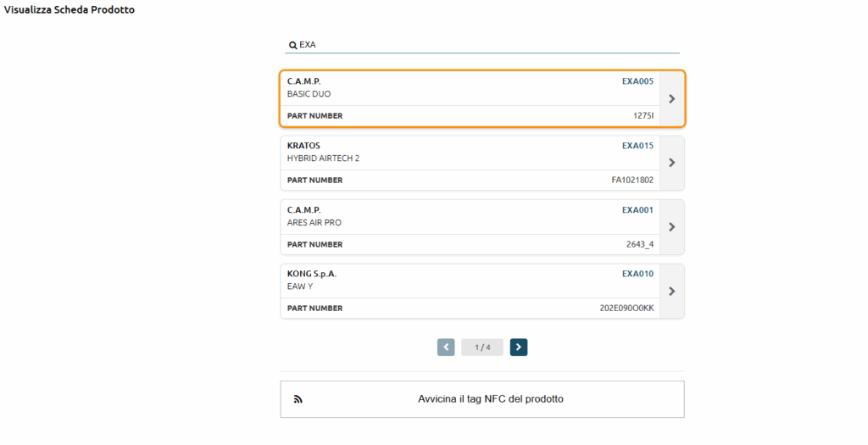Open EXA001 ARES AIR PRO chevron arrow
The image size is (868, 445).
click(672, 227)
